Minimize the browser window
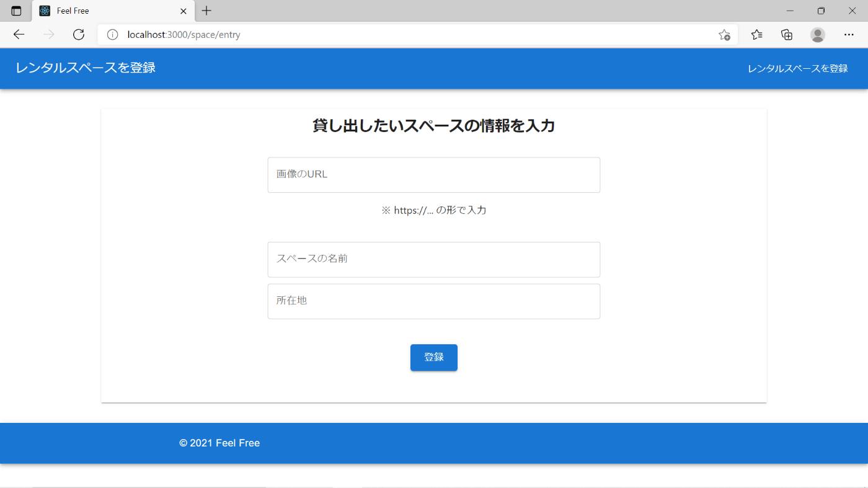The image size is (868, 488). (x=790, y=11)
